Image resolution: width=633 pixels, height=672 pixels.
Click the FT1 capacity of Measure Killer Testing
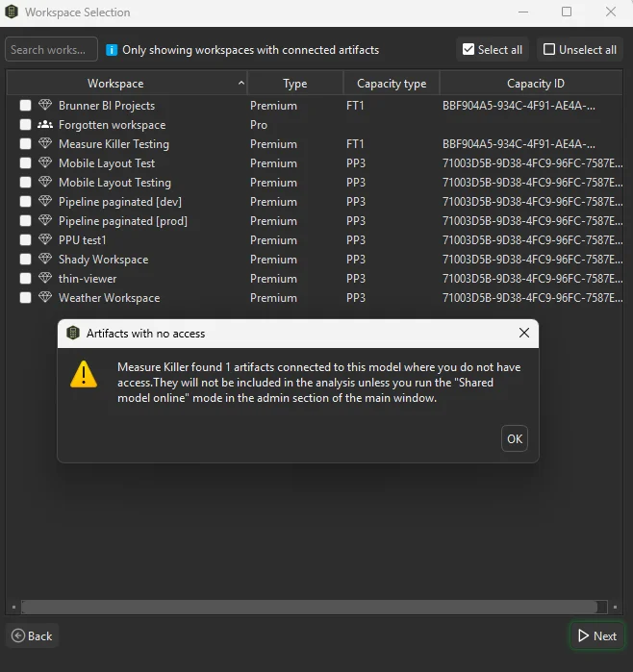click(x=355, y=144)
